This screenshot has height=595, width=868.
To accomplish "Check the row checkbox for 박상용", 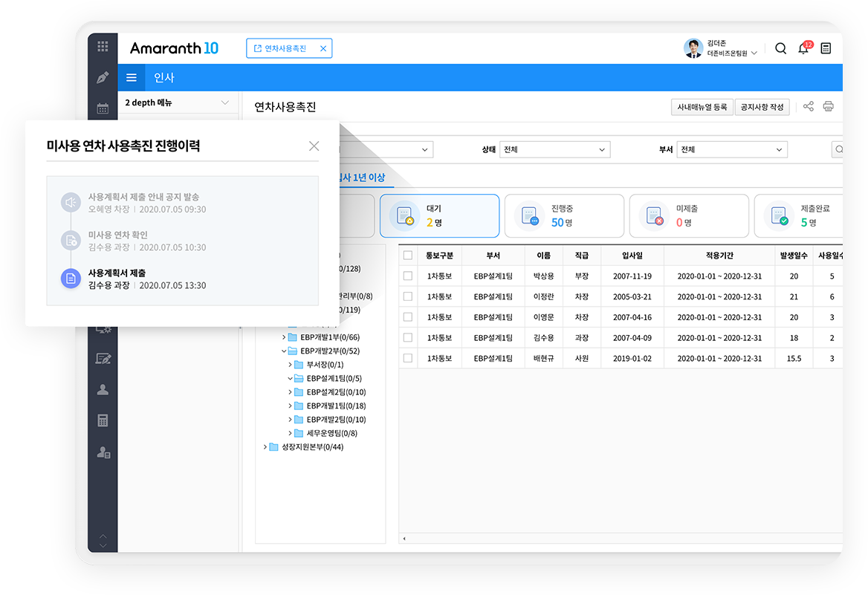I will click(408, 276).
